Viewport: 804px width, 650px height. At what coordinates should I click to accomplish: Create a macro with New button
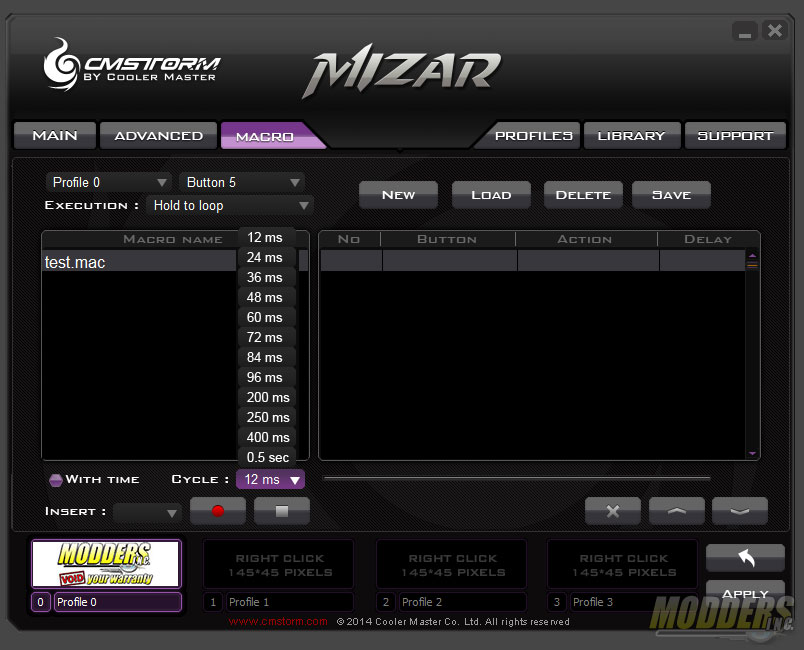point(398,195)
